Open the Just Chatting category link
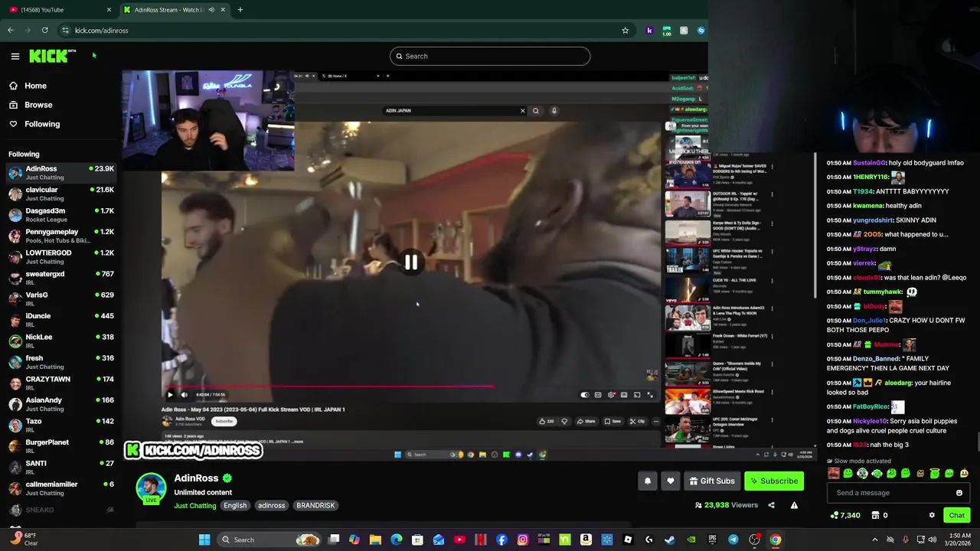This screenshot has height=551, width=980. pos(195,506)
